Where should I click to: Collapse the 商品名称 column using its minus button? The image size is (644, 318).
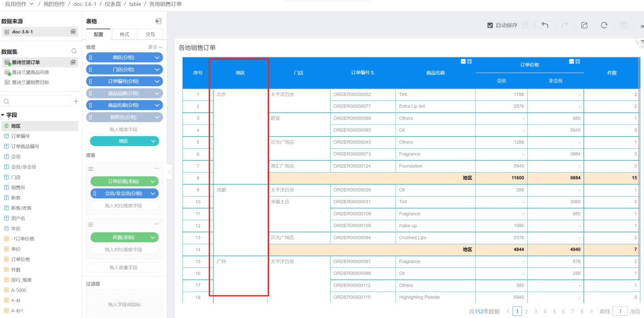point(463,61)
